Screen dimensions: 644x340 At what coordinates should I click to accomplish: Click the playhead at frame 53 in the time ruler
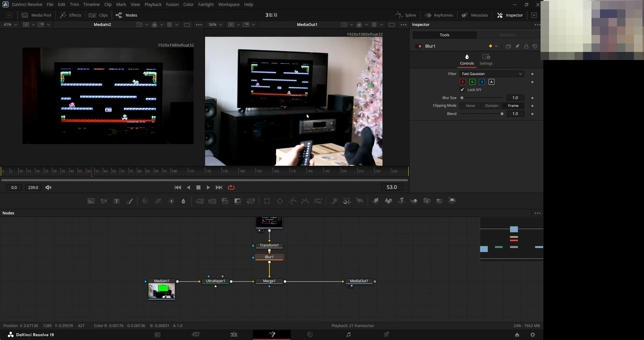92,172
